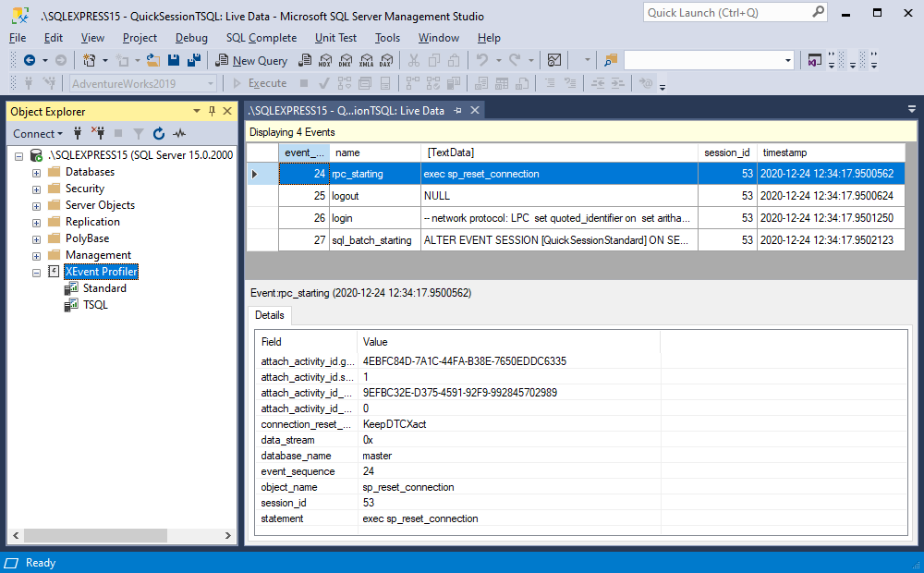Pin the Live Data document tab

[x=458, y=110]
